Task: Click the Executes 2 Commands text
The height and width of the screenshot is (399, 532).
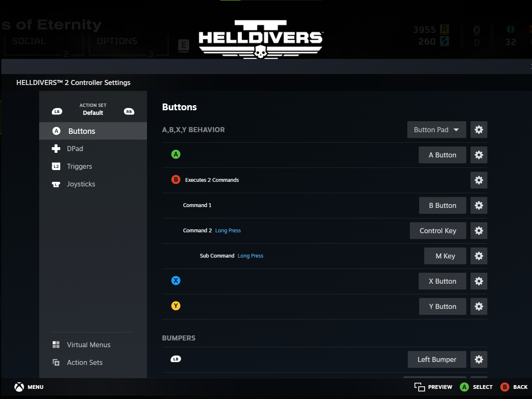Action: coord(212,180)
